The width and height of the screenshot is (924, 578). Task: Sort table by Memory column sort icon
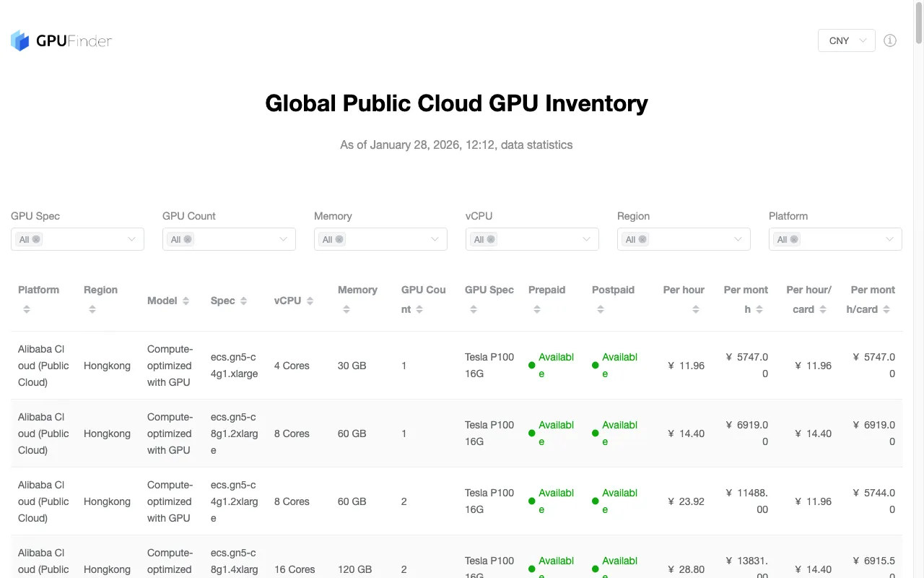[x=346, y=309]
